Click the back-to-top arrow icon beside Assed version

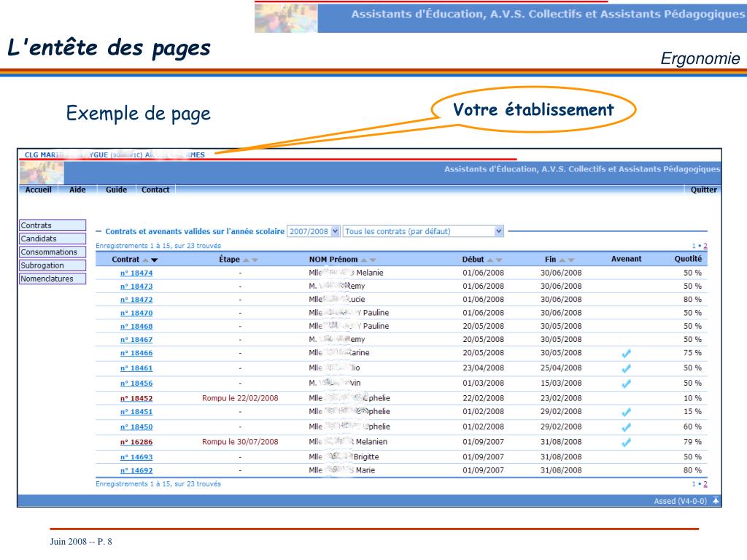coord(716,500)
